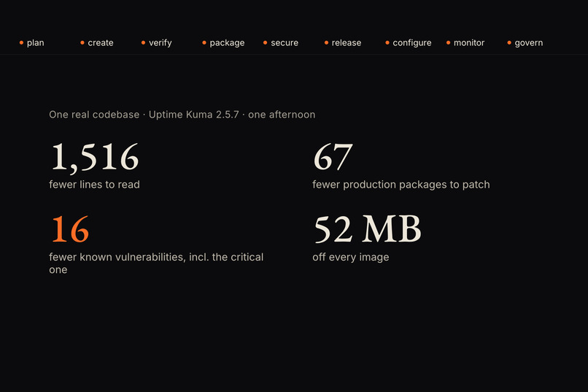Click the 52 MB statistic

pyautogui.click(x=368, y=229)
